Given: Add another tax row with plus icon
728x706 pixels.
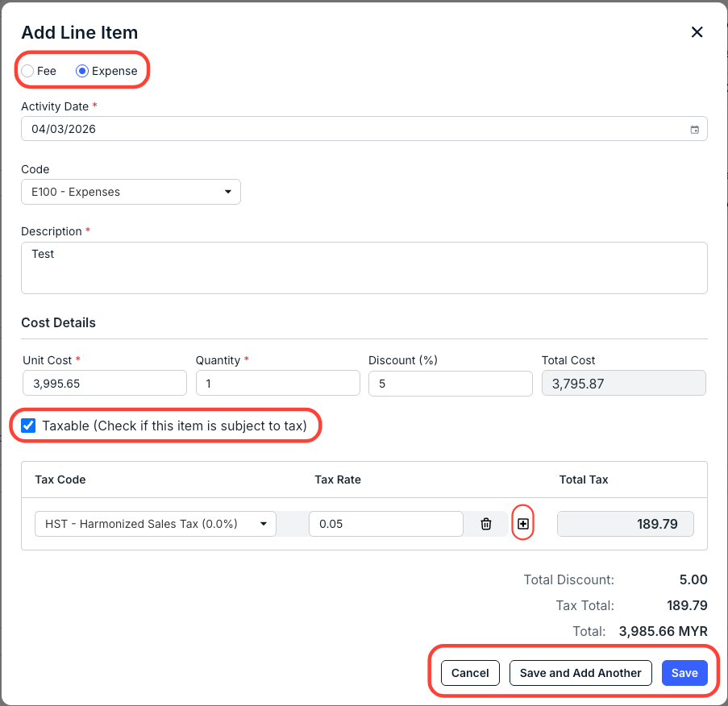Looking at the screenshot, I should (x=522, y=524).
